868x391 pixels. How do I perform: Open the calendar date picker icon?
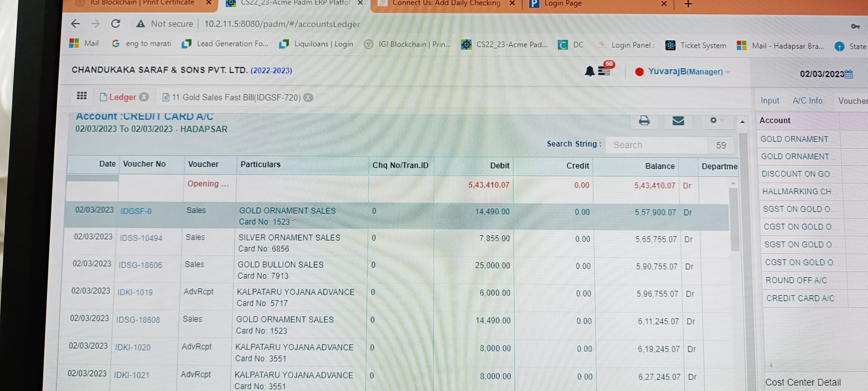pyautogui.click(x=849, y=74)
